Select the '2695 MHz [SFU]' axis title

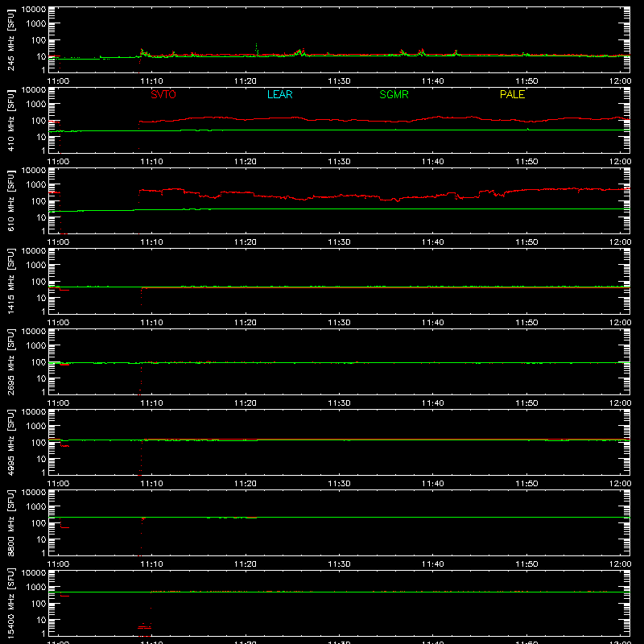(x=10, y=362)
